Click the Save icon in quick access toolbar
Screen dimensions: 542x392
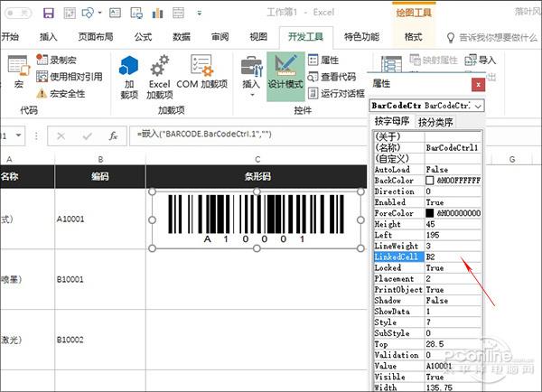click(x=48, y=13)
